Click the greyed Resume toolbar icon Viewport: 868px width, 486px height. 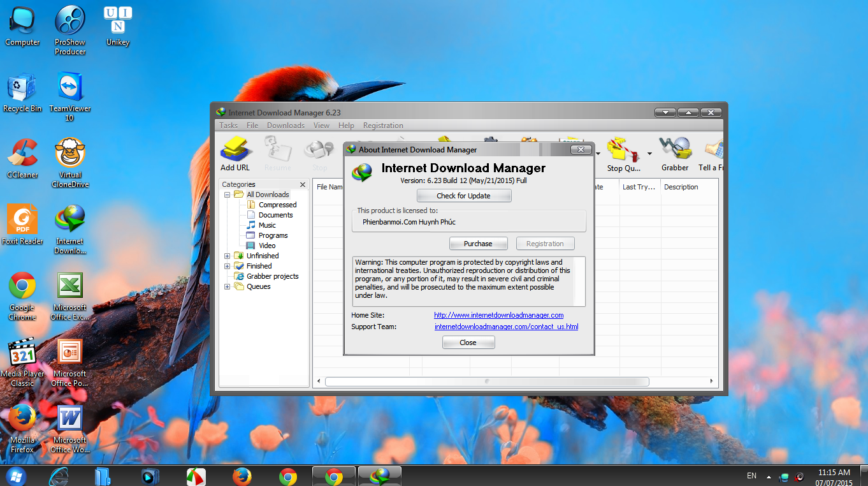click(x=278, y=154)
